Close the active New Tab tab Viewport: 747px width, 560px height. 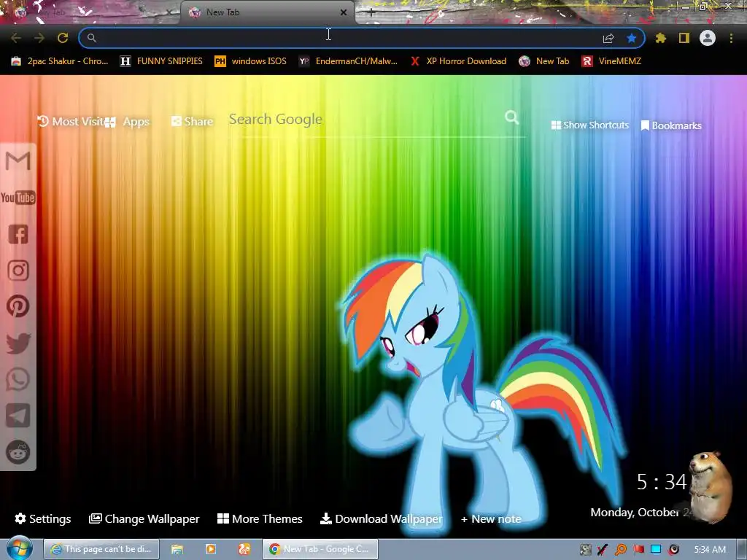click(344, 12)
